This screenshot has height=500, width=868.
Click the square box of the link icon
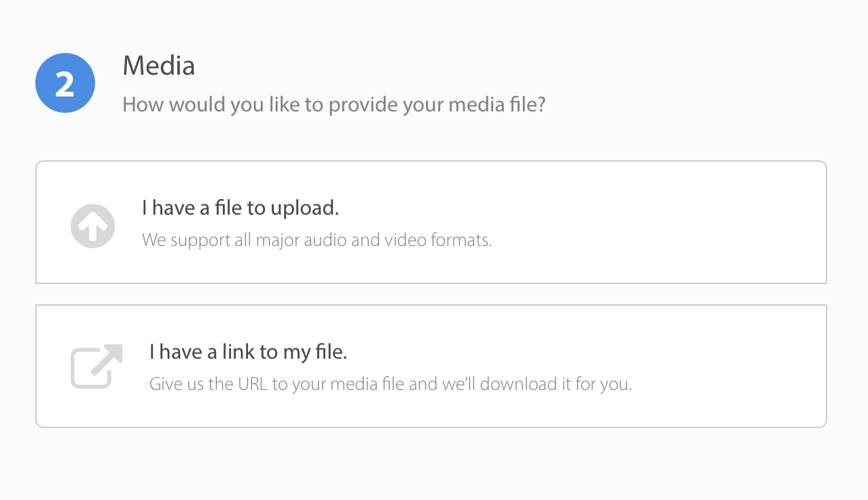pyautogui.click(x=90, y=370)
